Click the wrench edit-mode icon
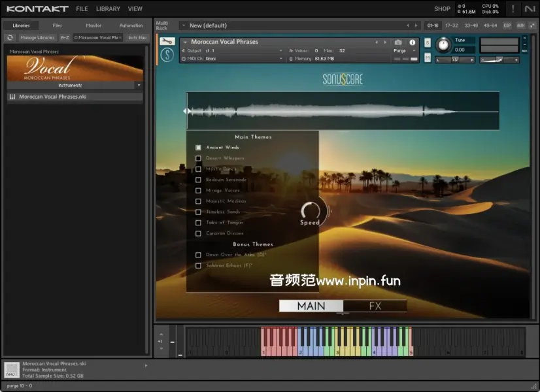The height and width of the screenshot is (392, 540). (x=167, y=42)
